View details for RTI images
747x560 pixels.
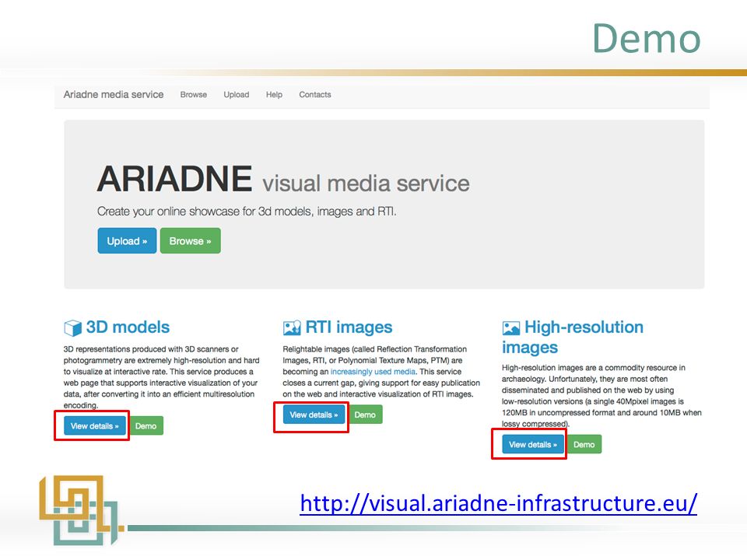pos(314,415)
